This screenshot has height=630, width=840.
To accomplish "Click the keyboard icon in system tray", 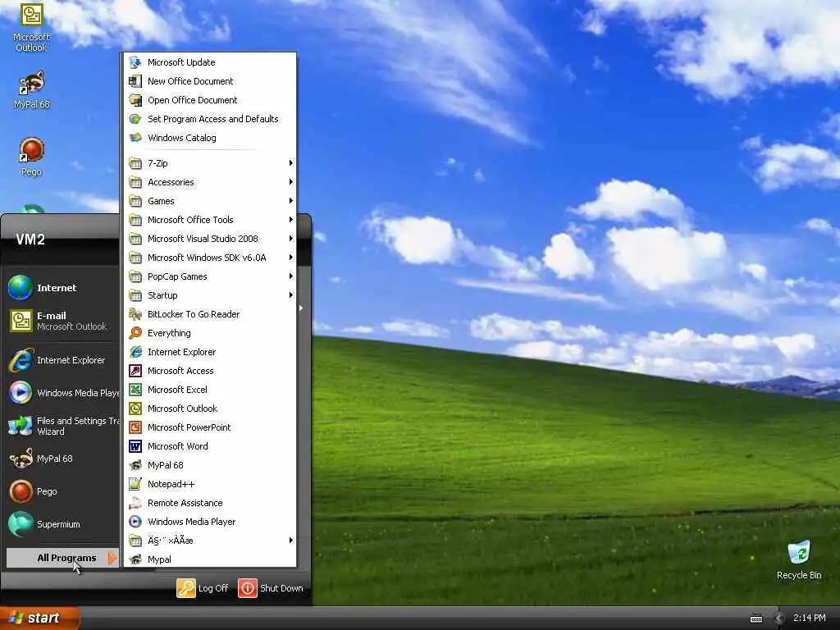I will [756, 619].
